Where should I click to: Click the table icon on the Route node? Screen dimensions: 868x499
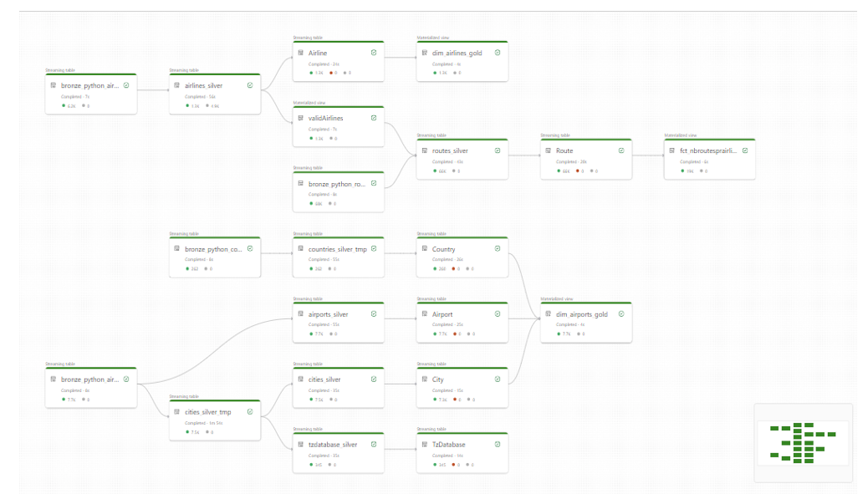[x=548, y=150]
